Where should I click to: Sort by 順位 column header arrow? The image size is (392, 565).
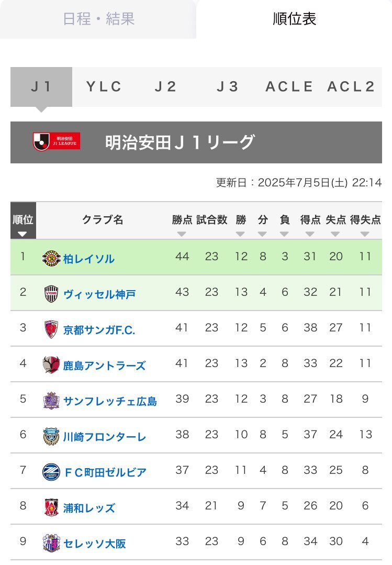(23, 234)
